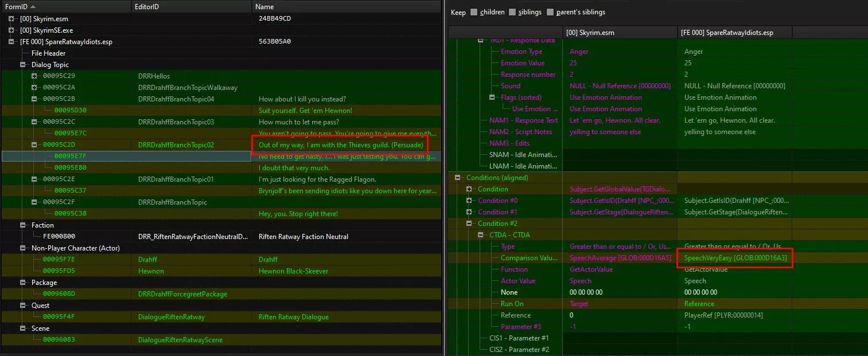Screen dimensions: 868x356
Task: Click the CRC value 24BB49CD
Action: tap(275, 19)
